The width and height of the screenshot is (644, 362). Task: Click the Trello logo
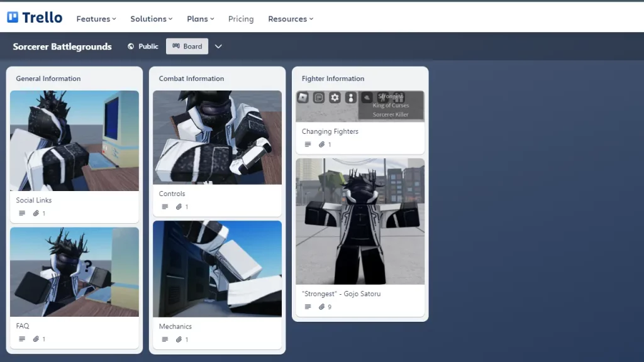(x=35, y=18)
